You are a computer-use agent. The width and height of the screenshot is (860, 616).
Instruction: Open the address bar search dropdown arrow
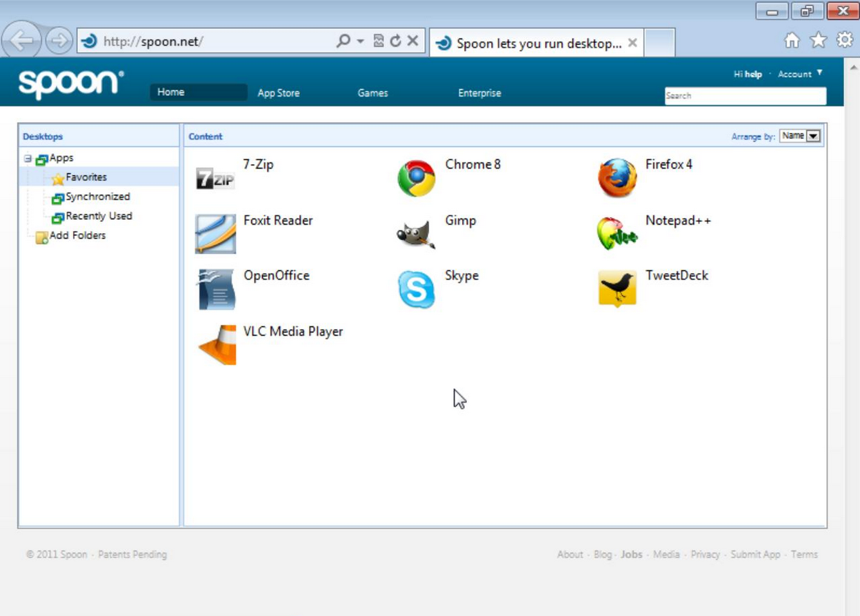(x=361, y=41)
